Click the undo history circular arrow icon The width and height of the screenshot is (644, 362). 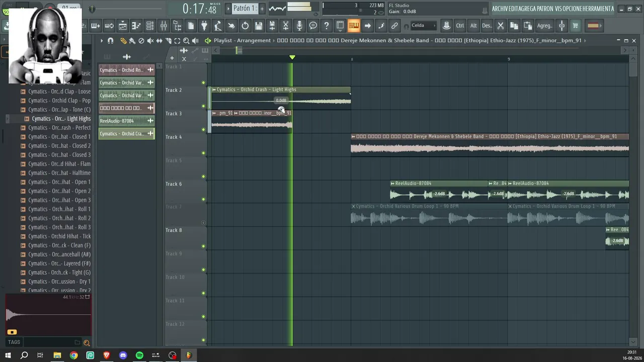point(245,26)
